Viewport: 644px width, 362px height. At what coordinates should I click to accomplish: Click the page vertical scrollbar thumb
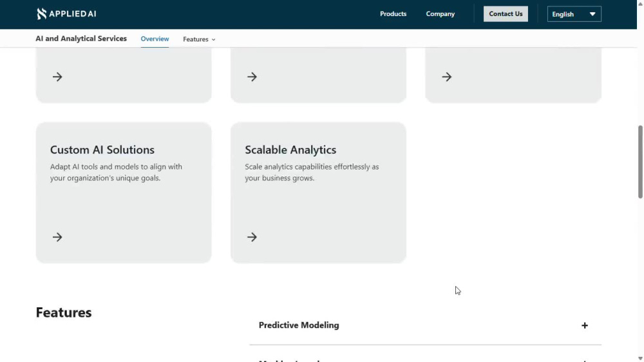click(640, 162)
